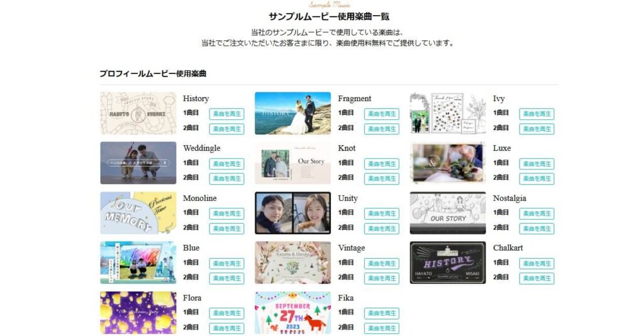
Task: Play the first song for Ivy
Action: pyautogui.click(x=537, y=114)
